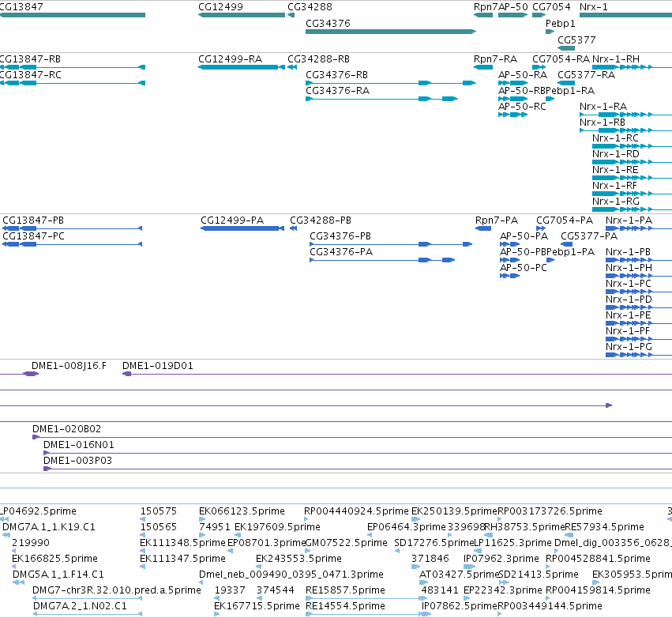
Task: Click the CG34288 gene label
Action: [310, 7]
